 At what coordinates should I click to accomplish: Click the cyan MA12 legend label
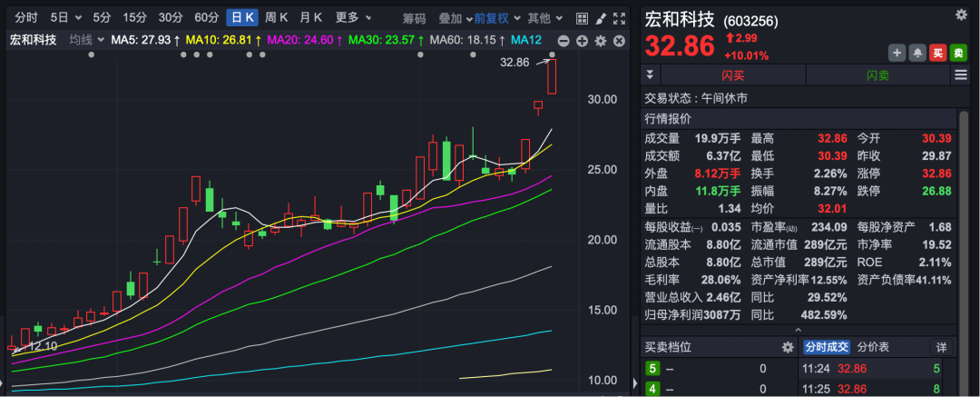tap(526, 41)
